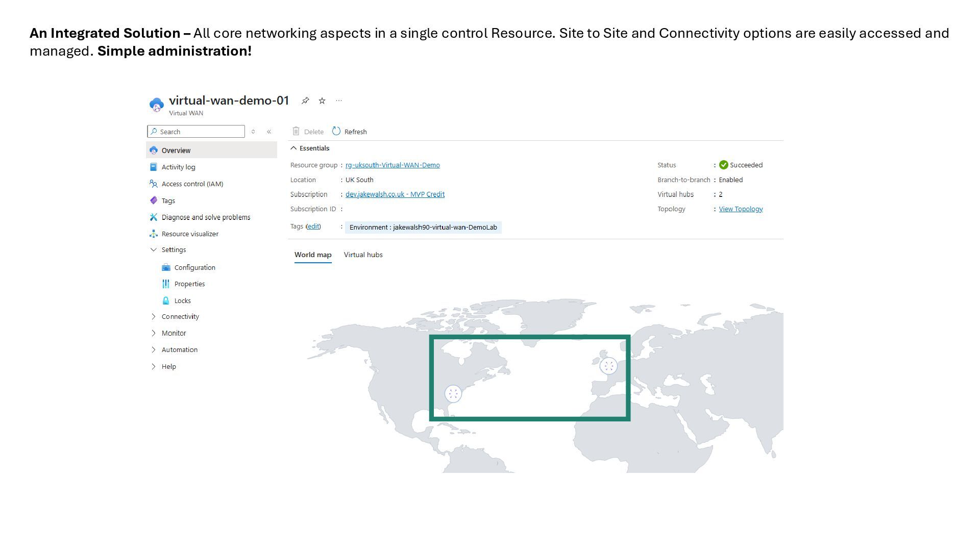Collapse the Settings group chevron
Viewport: 980px width, 551px height.
tap(154, 249)
